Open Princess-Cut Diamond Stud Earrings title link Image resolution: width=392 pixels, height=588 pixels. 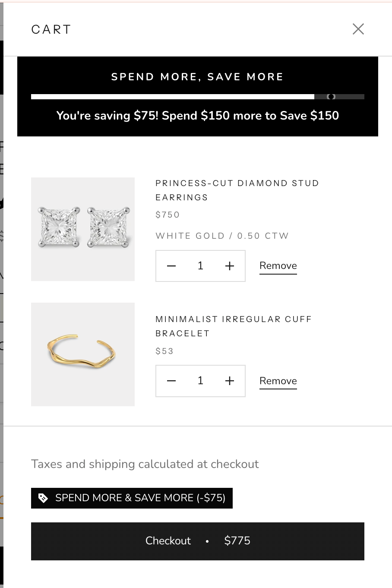tap(237, 190)
